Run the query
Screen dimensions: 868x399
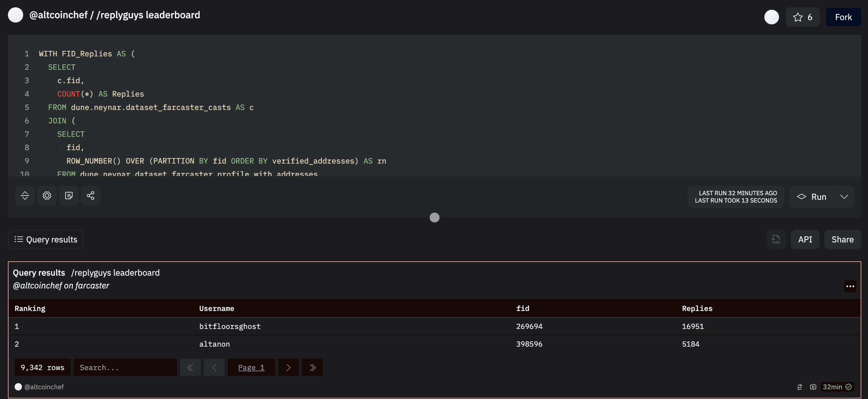(811, 197)
